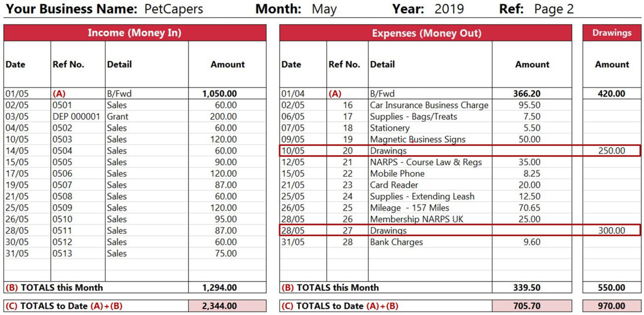The height and width of the screenshot is (315, 644).
Task: Select the PetCapers business name field
Action: pos(173,9)
